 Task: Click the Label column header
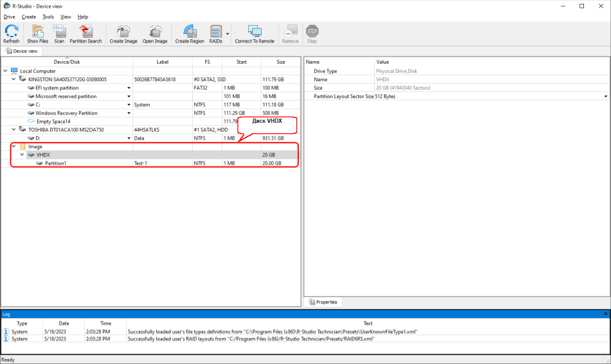tap(163, 62)
